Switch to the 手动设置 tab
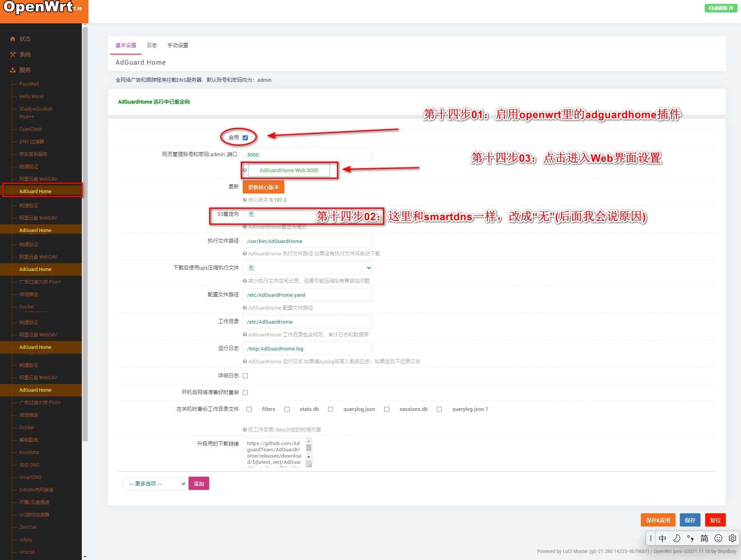The width and height of the screenshot is (741, 560). click(178, 45)
